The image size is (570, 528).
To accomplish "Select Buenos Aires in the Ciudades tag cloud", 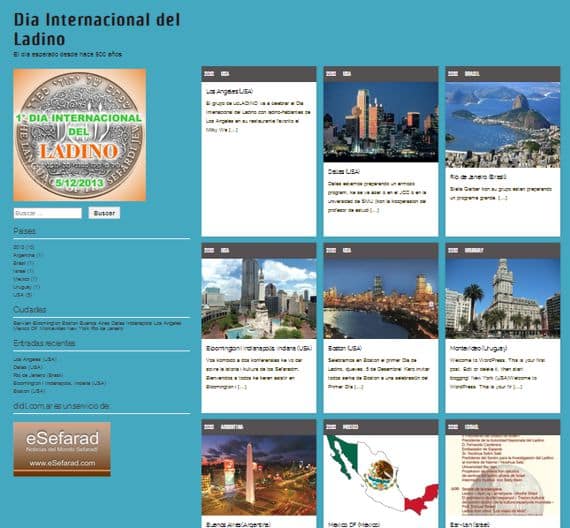I will [x=94, y=323].
